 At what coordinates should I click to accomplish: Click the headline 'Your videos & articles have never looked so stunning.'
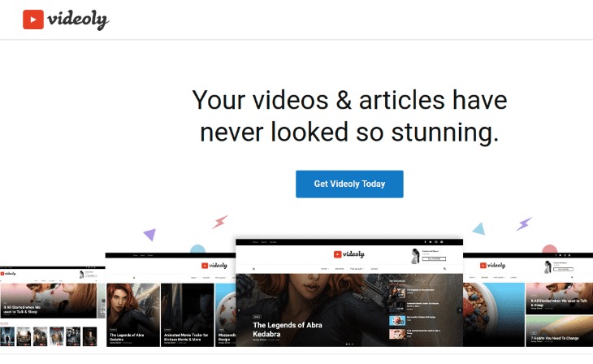click(349, 116)
